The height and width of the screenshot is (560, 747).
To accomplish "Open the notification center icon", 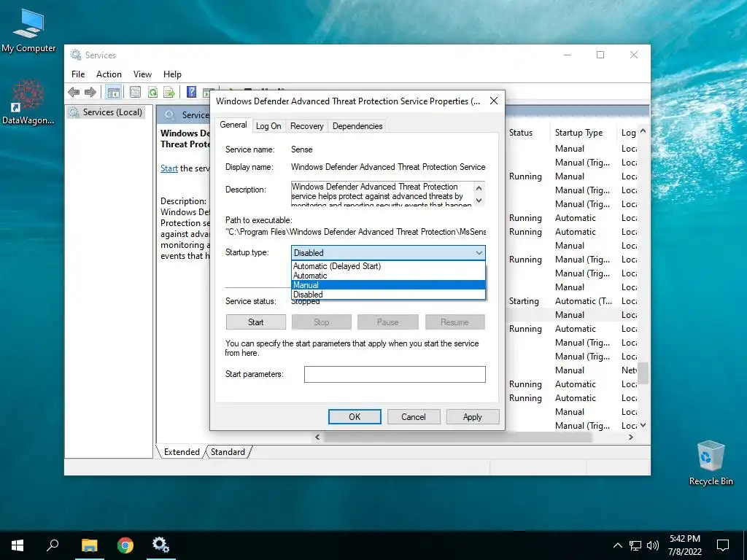I will pos(723,545).
